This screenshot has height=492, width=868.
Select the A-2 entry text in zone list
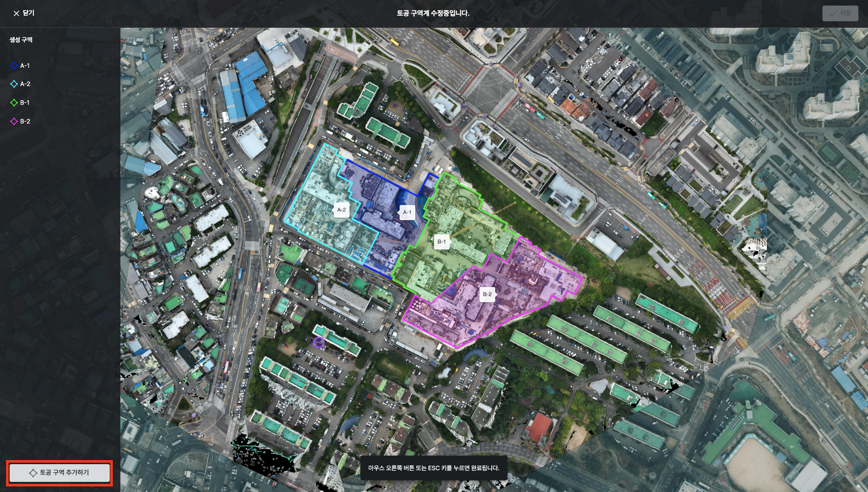click(25, 84)
